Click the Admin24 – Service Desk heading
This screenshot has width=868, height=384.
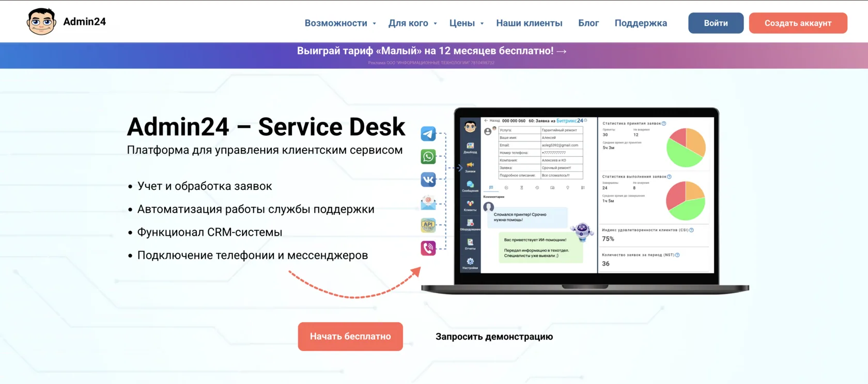[266, 127]
